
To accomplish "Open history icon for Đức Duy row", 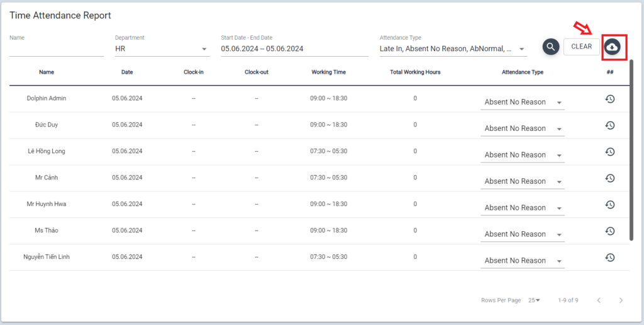I will point(609,125).
